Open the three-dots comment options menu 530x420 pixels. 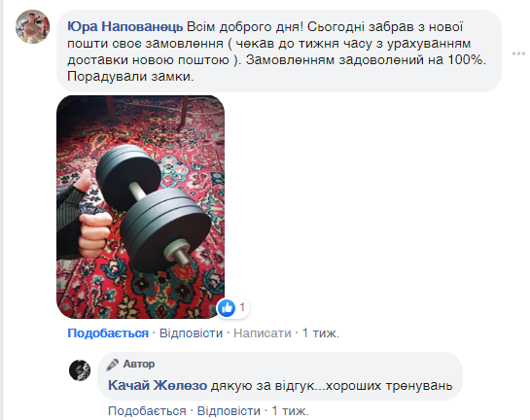pyautogui.click(x=519, y=53)
